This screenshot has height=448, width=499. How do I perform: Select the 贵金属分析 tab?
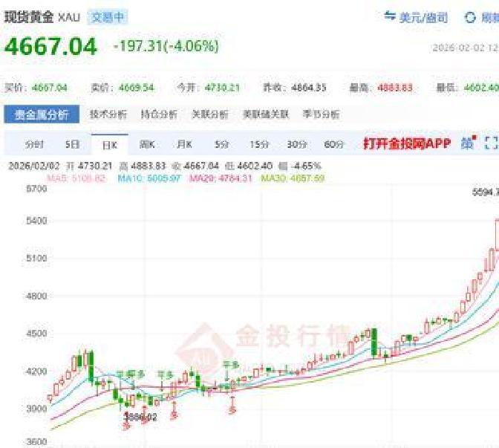(x=42, y=114)
